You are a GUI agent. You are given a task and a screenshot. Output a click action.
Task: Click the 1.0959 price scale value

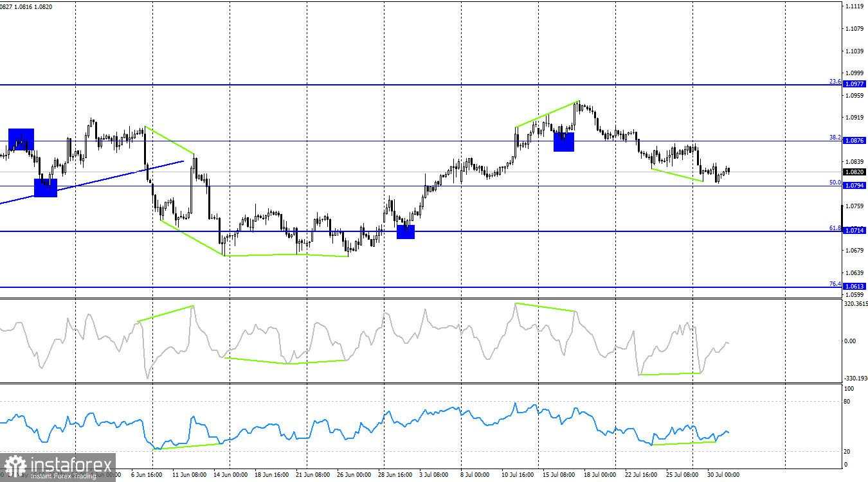854,95
